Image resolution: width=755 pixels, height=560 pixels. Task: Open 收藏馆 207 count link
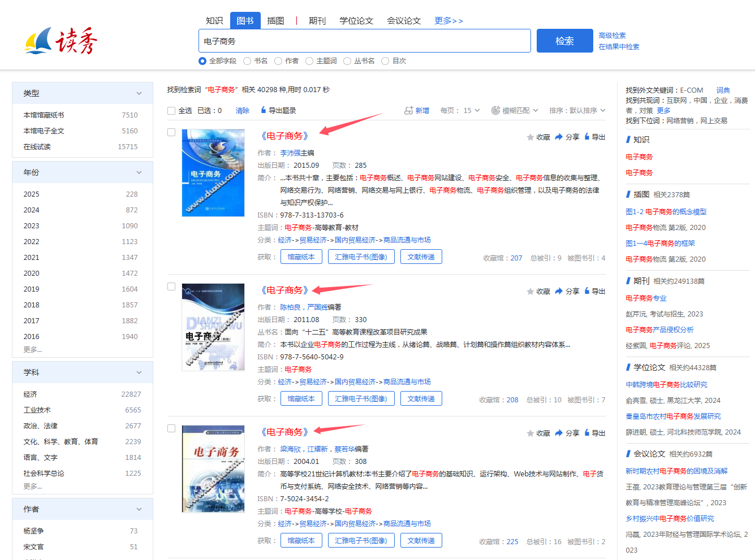coord(516,258)
